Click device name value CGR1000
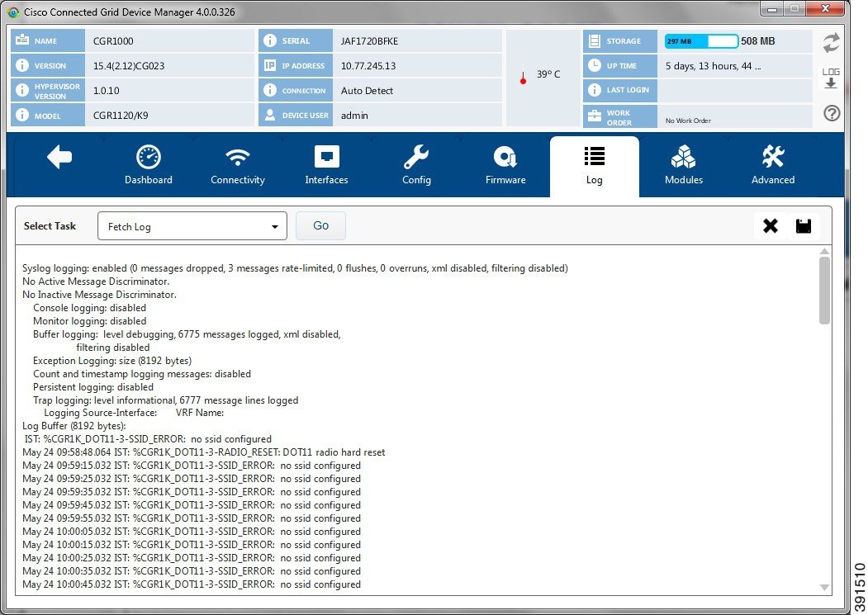This screenshot has height=615, width=868. (113, 41)
